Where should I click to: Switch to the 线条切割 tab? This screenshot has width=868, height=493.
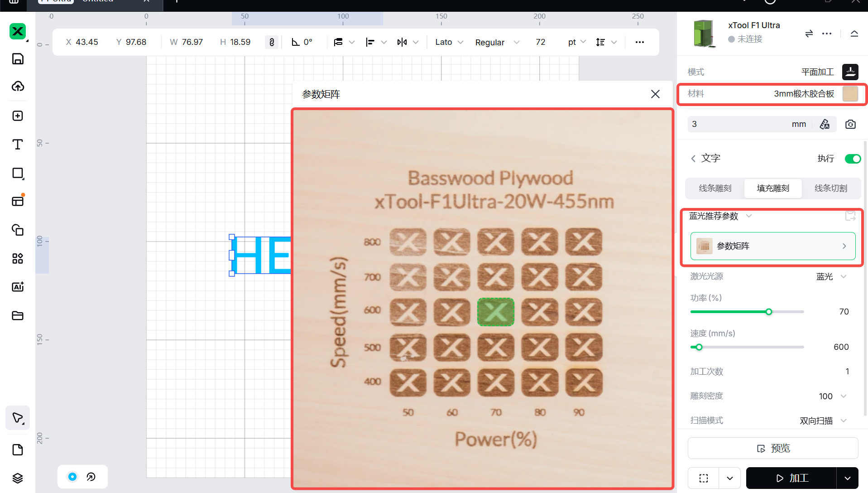(x=830, y=188)
